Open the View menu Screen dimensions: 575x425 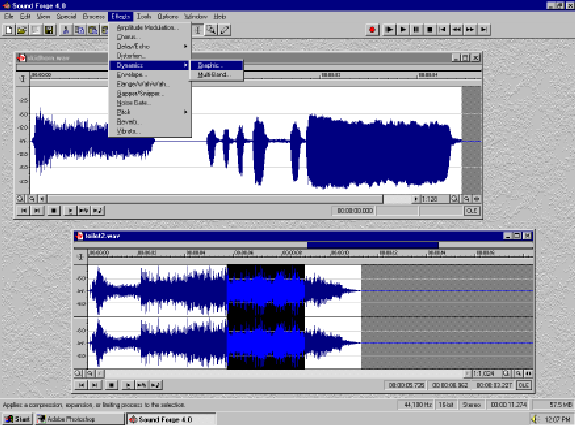(43, 17)
